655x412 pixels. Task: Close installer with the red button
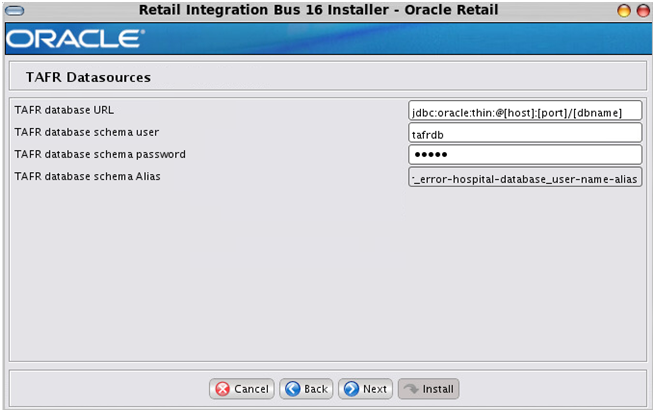(x=643, y=10)
